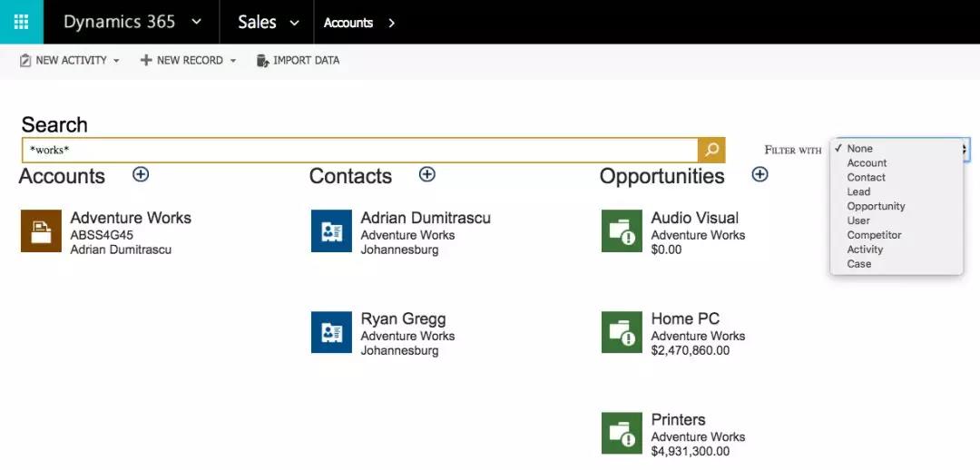Choose Competitor from filter options
This screenshot has width=980, height=470.
click(x=874, y=235)
